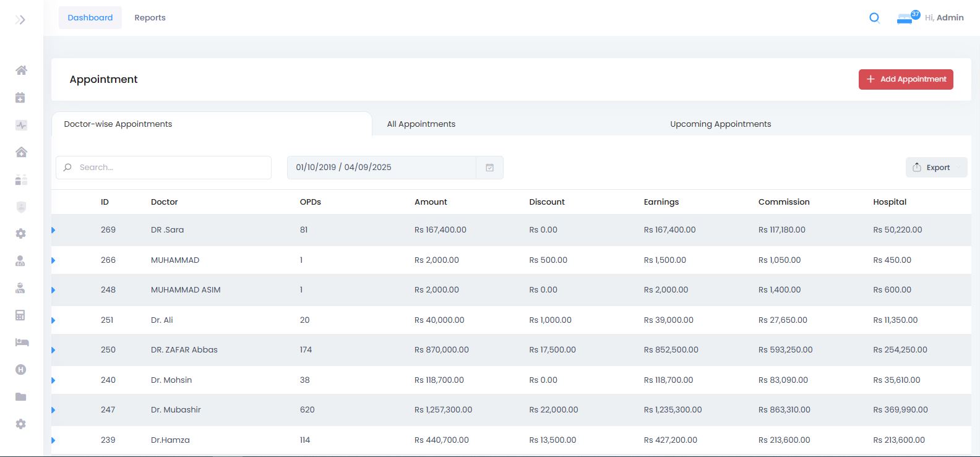Select the calculator icon in sidebar
This screenshot has height=457, width=980.
coord(20,315)
